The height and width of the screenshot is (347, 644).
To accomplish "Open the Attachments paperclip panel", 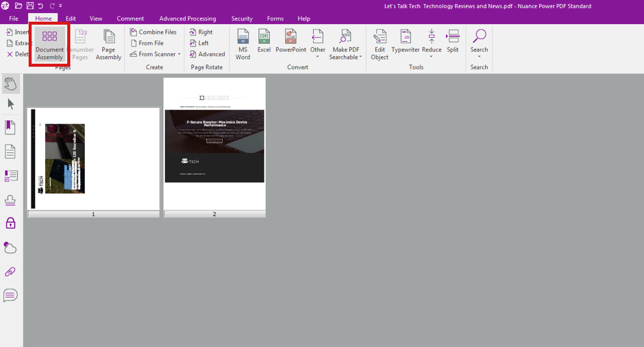I will click(x=10, y=272).
